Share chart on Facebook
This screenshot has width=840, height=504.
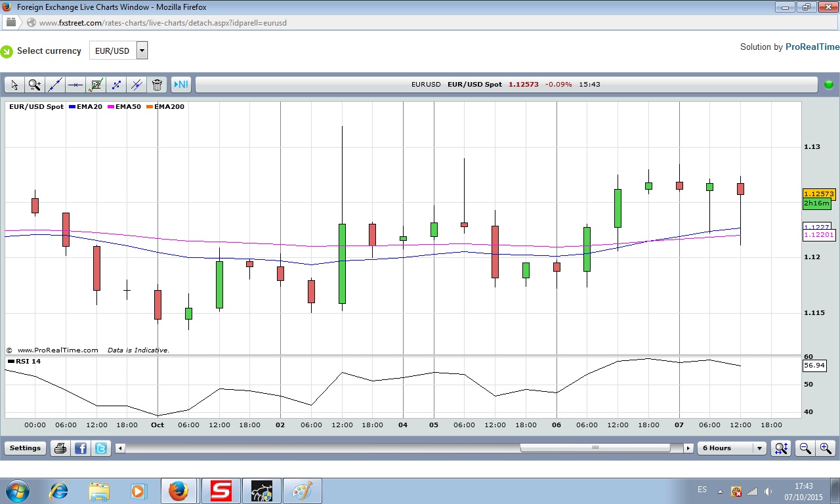pos(81,448)
